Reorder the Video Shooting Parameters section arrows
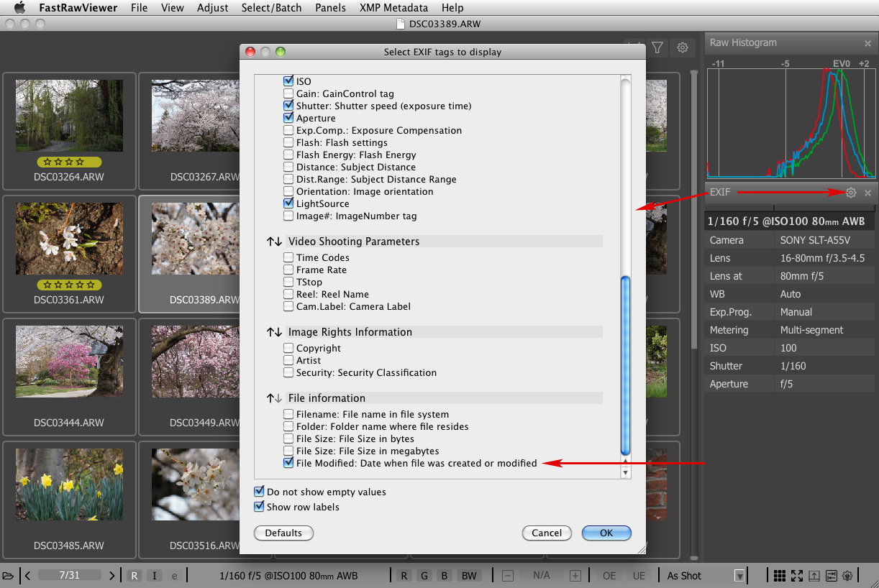This screenshot has width=879, height=588. click(275, 242)
